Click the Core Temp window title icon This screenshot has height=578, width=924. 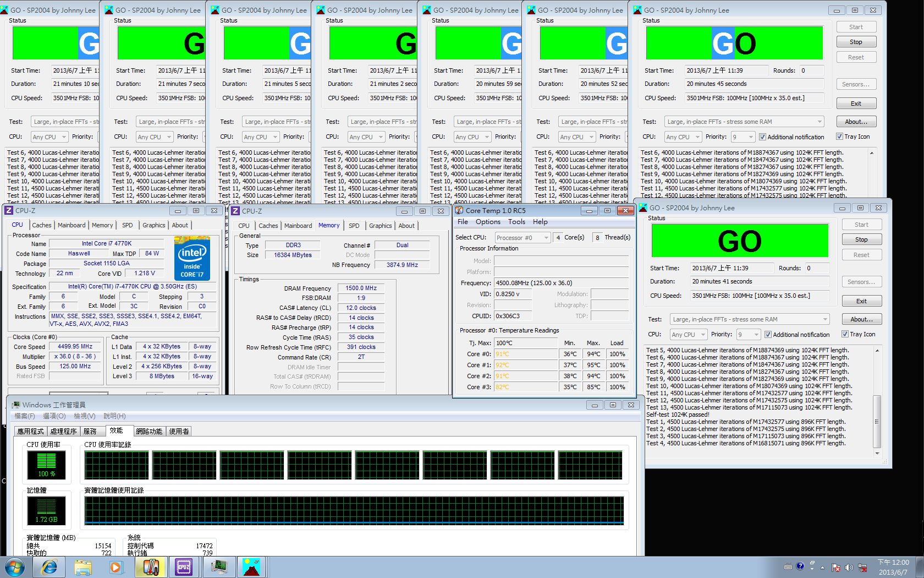click(459, 210)
